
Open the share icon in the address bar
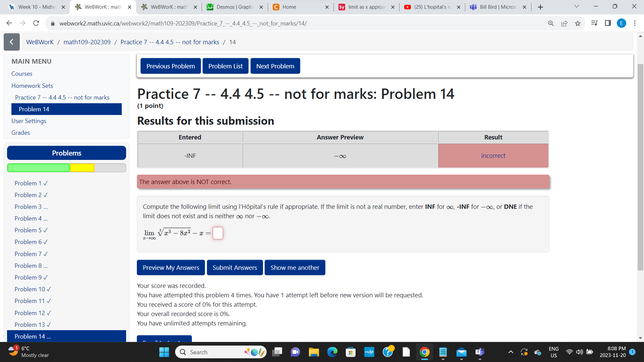click(x=565, y=23)
